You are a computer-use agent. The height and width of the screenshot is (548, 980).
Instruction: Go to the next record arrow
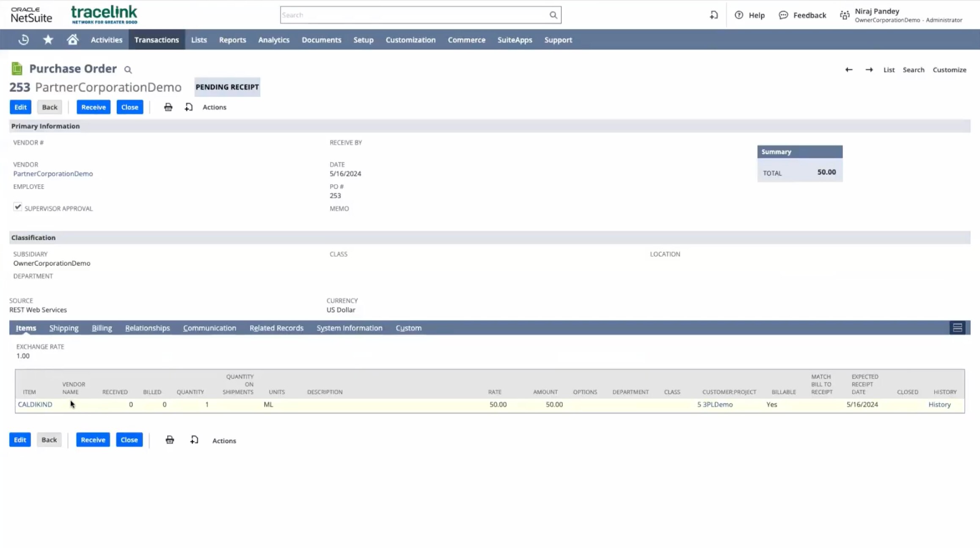click(869, 70)
